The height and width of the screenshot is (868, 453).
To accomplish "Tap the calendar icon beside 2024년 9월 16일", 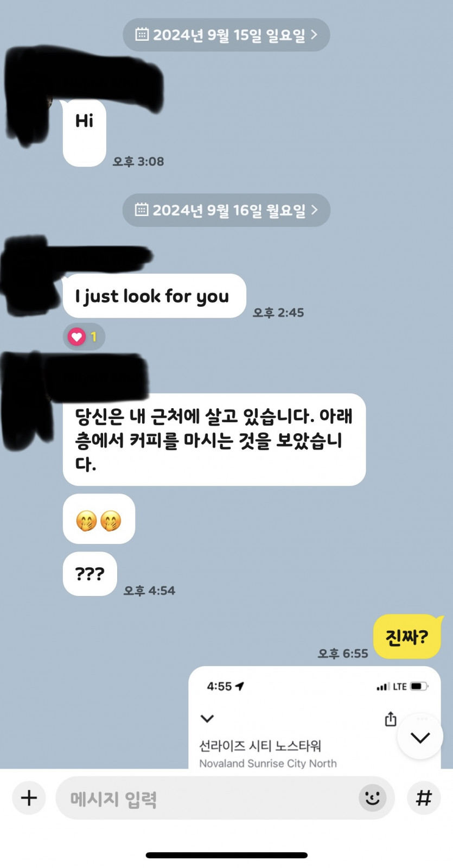I will pos(142,210).
